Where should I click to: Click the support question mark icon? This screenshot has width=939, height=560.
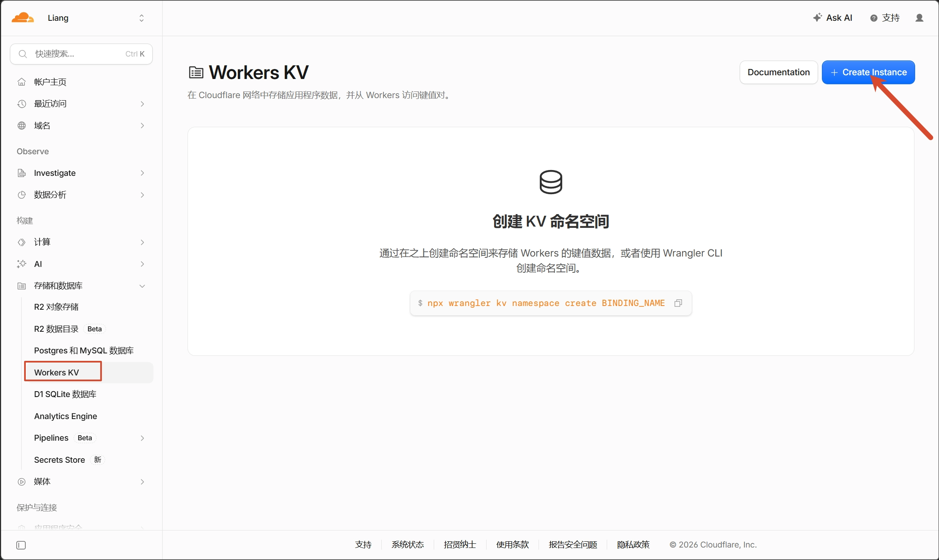click(874, 18)
